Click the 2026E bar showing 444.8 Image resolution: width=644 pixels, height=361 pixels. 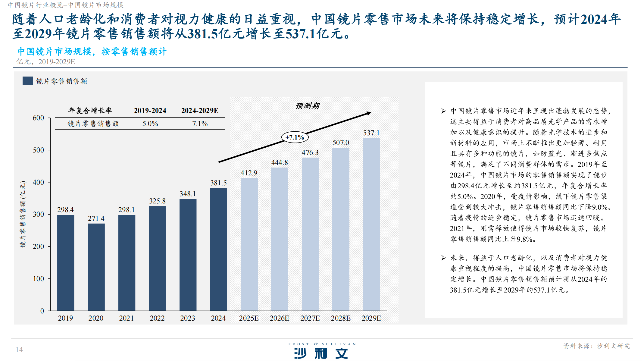coord(280,239)
